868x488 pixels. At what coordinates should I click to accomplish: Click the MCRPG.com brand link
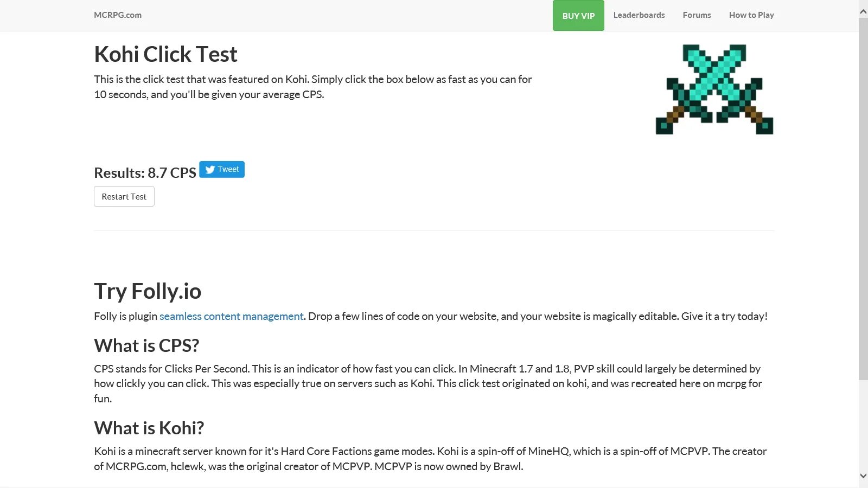click(118, 15)
